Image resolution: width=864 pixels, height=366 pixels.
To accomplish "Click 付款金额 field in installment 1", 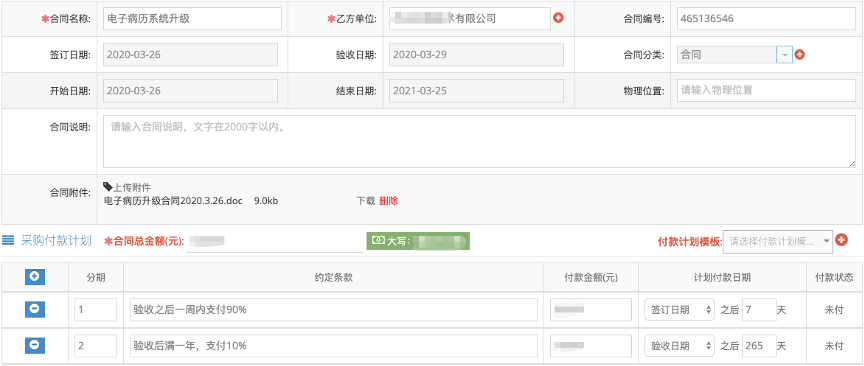I will point(591,310).
